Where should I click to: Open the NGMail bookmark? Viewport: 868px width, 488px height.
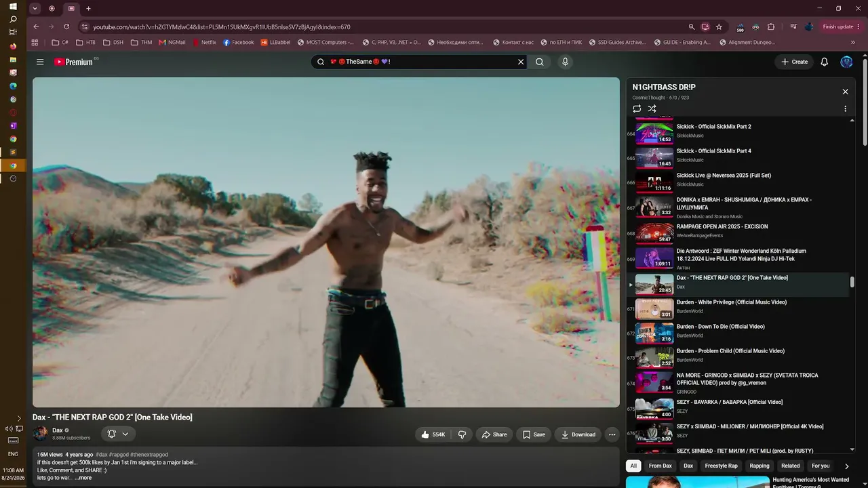172,42
